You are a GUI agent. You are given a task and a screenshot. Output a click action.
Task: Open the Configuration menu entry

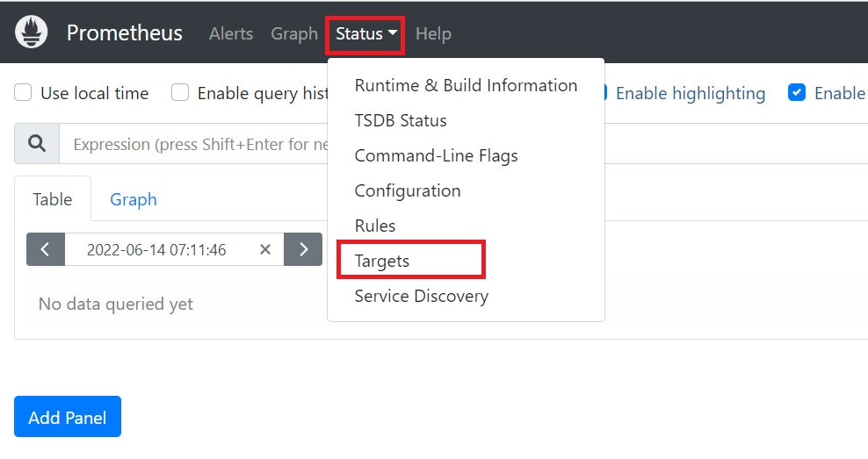407,190
